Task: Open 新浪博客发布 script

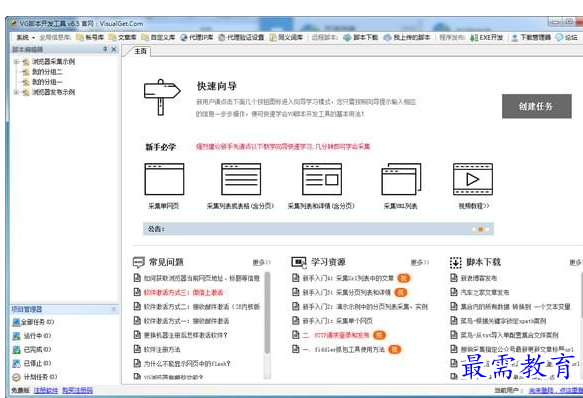Action: (x=479, y=278)
